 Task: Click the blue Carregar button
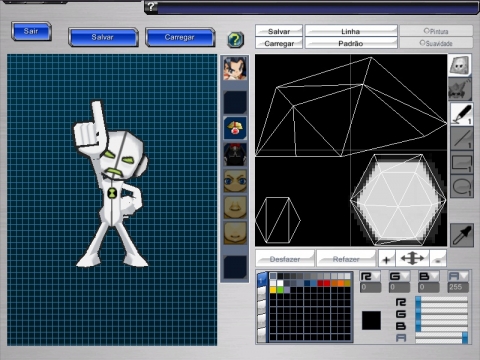click(180, 37)
